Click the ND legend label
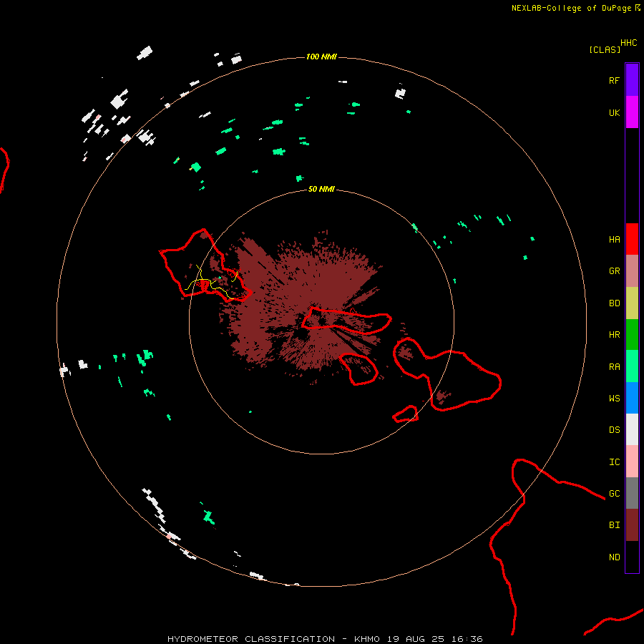Image resolution: width=644 pixels, height=644 pixels. coord(614,557)
